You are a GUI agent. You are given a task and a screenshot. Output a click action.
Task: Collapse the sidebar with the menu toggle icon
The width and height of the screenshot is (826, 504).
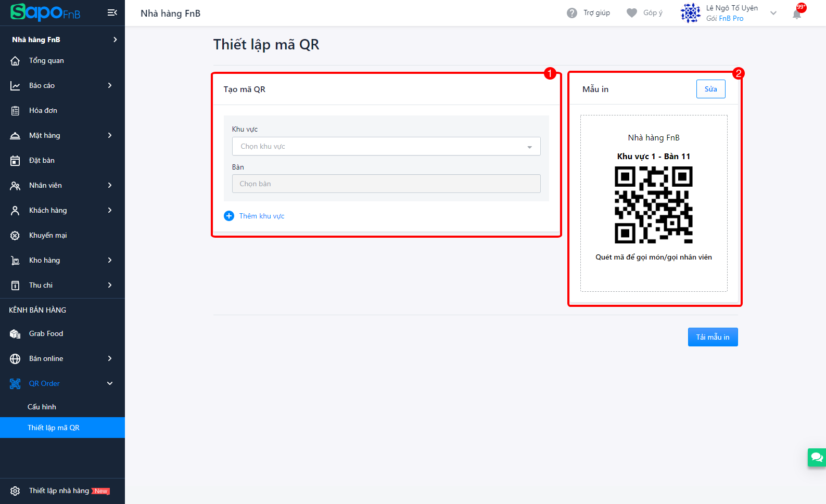coord(112,12)
